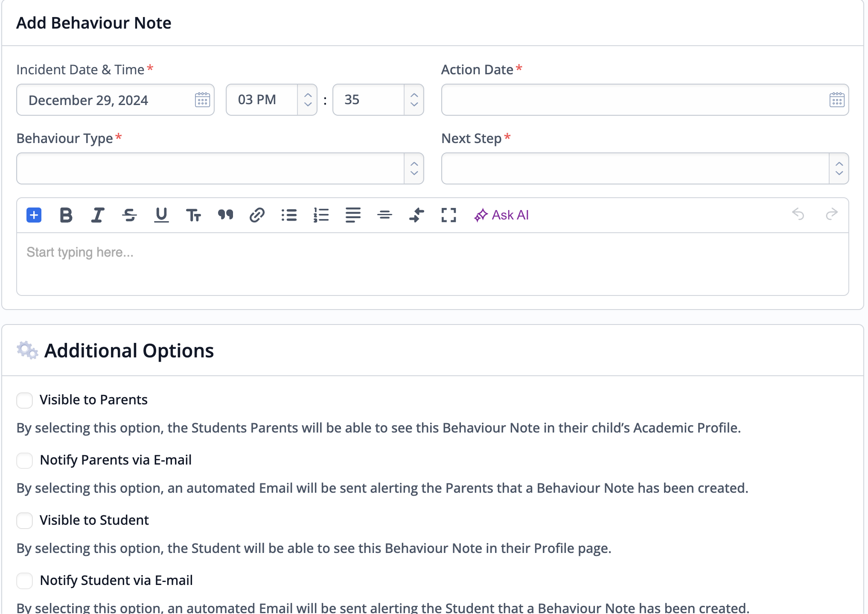Click into the Start typing here text area
The width and height of the screenshot is (868, 614).
point(432,264)
